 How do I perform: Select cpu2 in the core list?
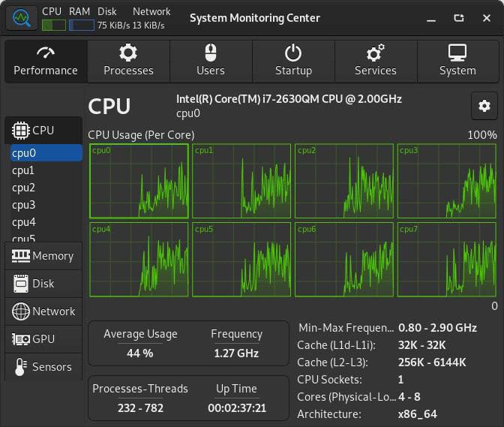pyautogui.click(x=46, y=188)
